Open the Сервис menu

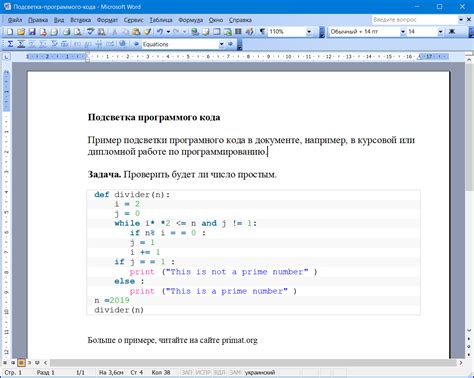[133, 20]
